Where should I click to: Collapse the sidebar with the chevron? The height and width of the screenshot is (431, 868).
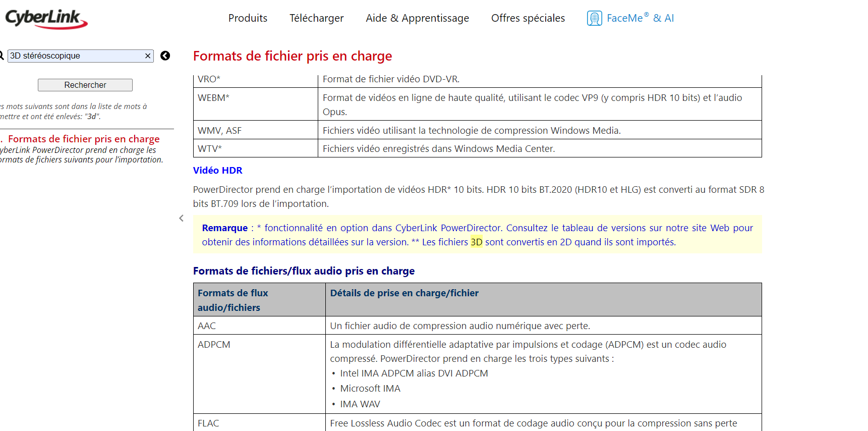(181, 218)
